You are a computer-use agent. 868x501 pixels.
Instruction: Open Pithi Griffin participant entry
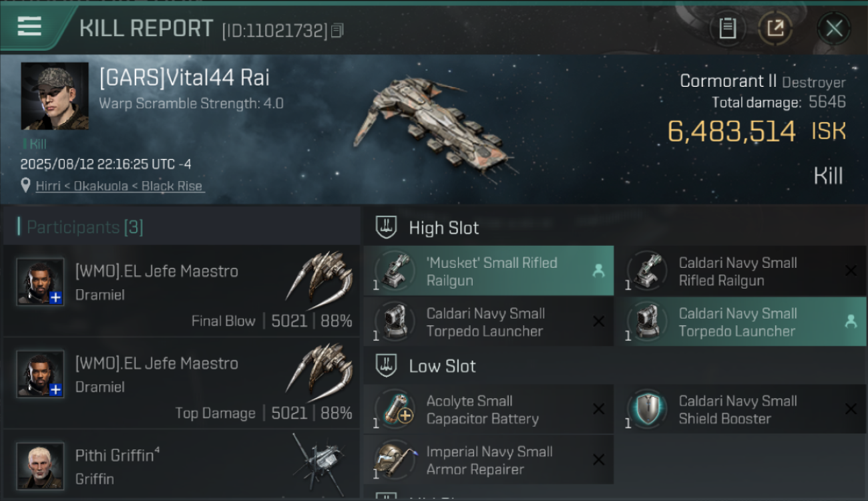click(x=182, y=465)
